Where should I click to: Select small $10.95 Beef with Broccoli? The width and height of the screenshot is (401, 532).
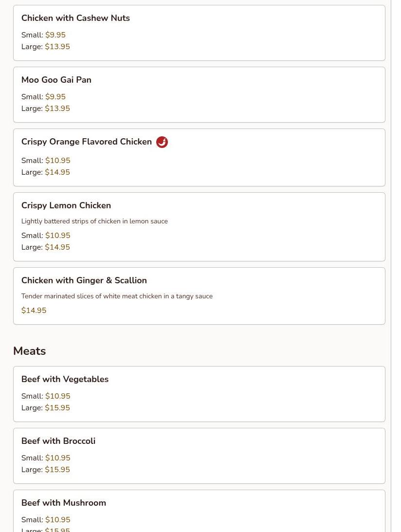click(46, 458)
